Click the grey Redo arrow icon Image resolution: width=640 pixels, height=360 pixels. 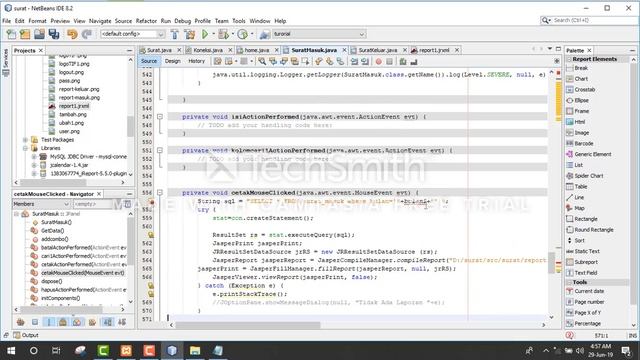(87, 34)
